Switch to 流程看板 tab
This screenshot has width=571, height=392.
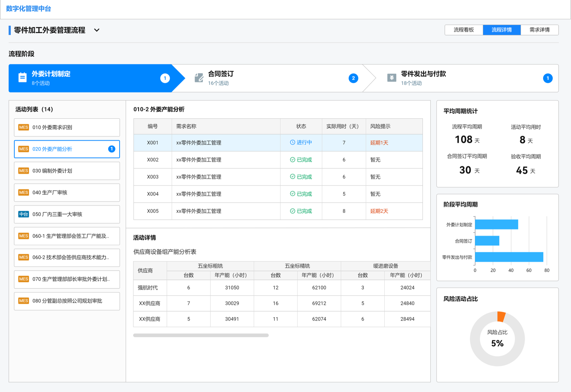coord(464,30)
